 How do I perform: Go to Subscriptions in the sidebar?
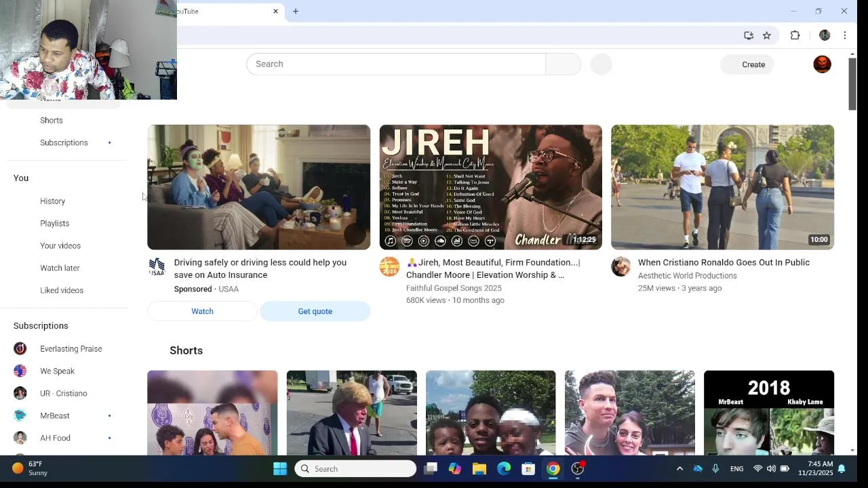[x=64, y=142]
